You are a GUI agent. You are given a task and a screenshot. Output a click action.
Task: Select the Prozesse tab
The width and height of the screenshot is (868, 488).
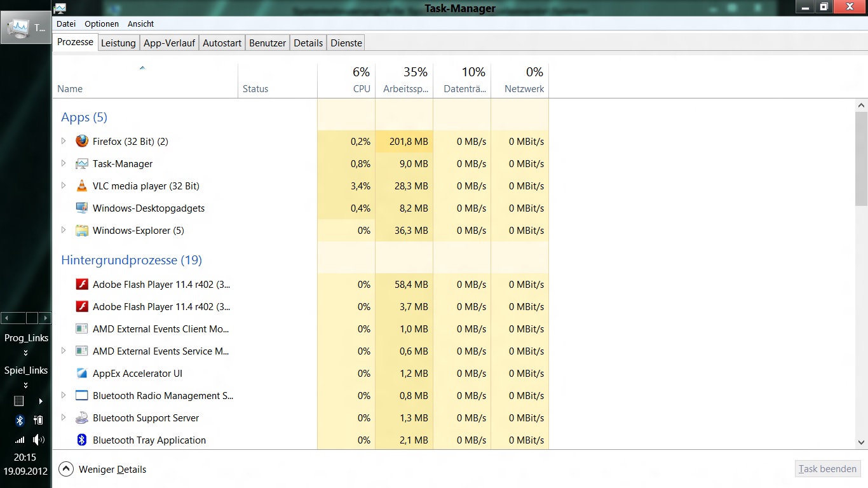pyautogui.click(x=76, y=42)
